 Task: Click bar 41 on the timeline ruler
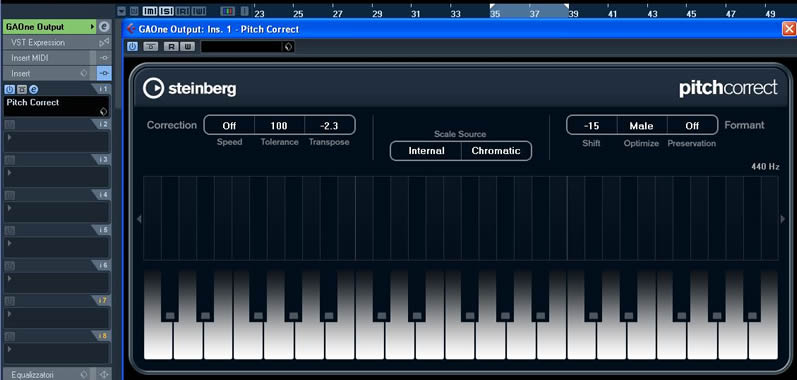(x=612, y=14)
